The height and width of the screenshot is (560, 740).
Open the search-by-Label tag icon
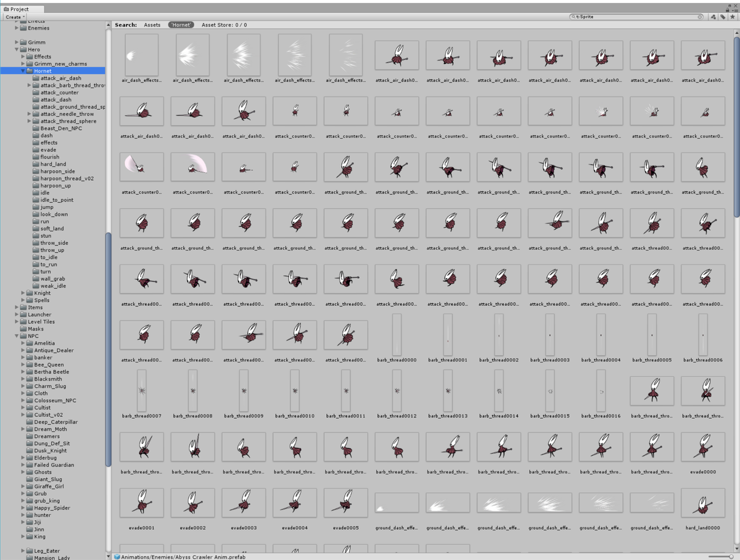click(x=723, y=17)
